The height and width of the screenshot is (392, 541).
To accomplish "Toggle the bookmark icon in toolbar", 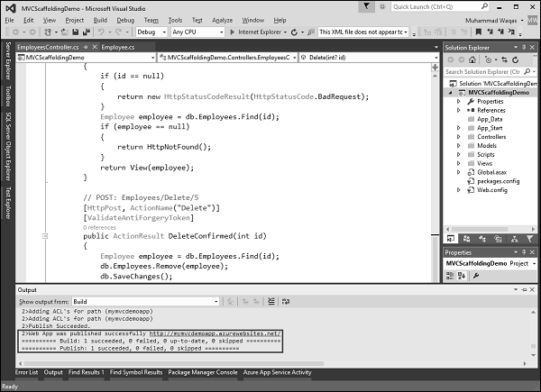I will point(478,32).
